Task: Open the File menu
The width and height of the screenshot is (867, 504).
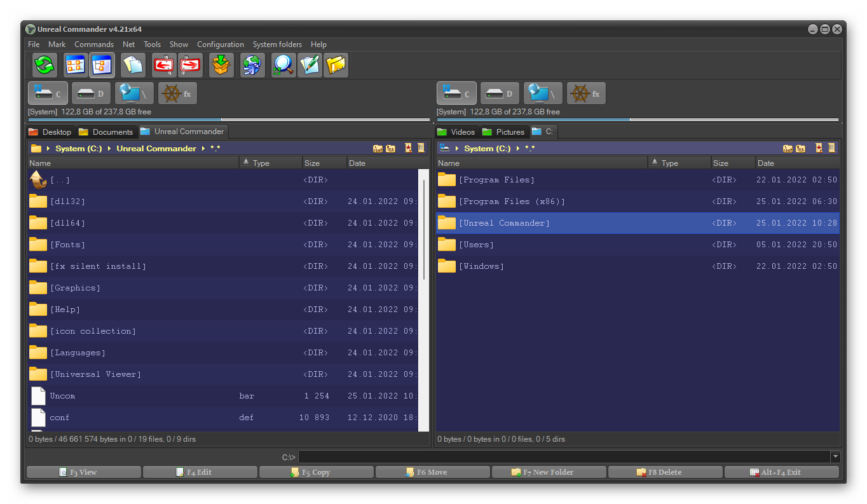Action: [34, 44]
